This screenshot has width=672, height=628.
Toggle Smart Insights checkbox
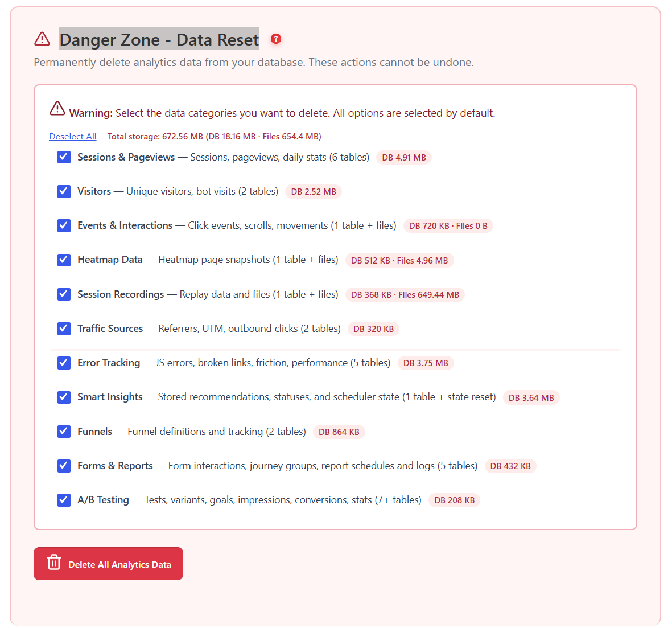(64, 397)
